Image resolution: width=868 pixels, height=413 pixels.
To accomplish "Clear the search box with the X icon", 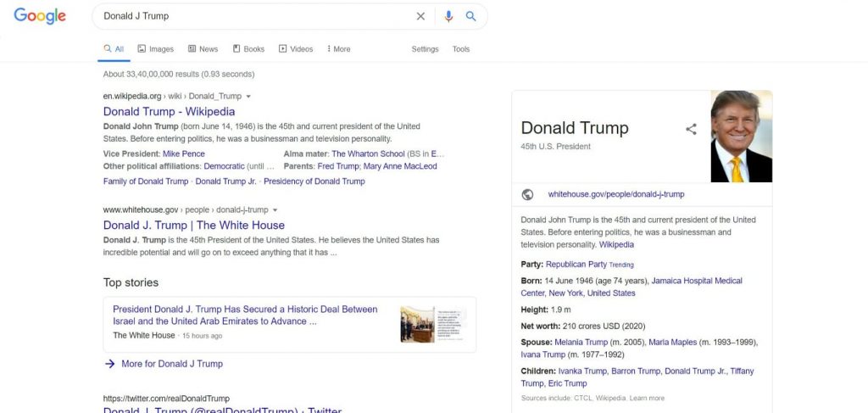I will pos(420,17).
